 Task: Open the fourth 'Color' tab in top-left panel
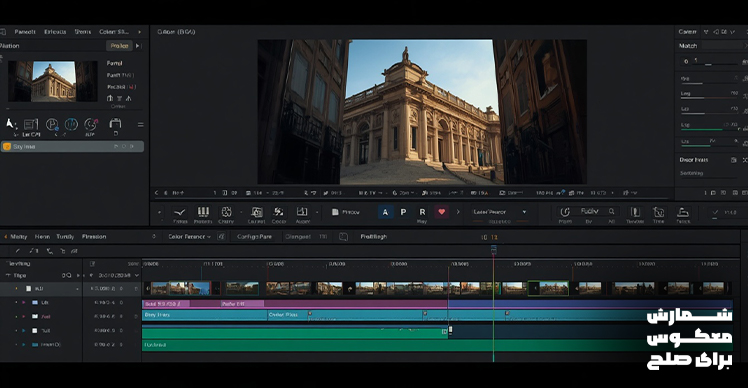(x=114, y=32)
